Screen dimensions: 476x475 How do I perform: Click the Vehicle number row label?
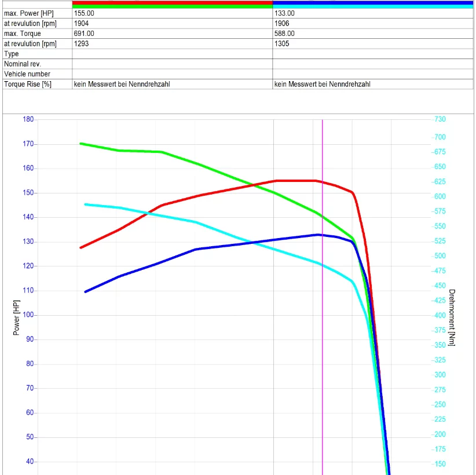pyautogui.click(x=27, y=74)
